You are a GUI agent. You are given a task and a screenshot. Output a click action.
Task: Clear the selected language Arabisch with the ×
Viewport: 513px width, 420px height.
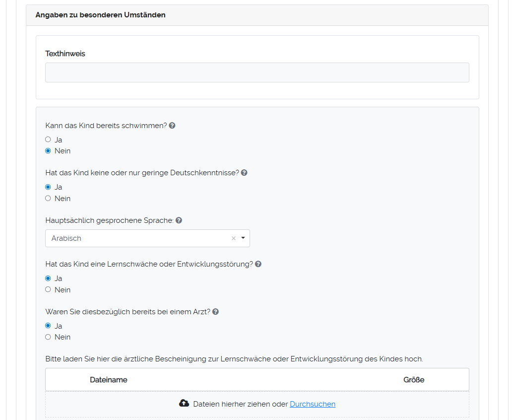click(233, 238)
